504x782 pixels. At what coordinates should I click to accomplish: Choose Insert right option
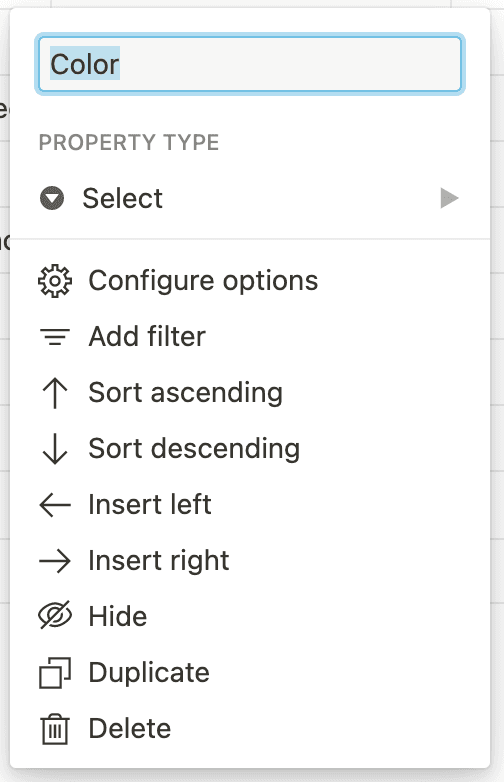click(x=250, y=561)
